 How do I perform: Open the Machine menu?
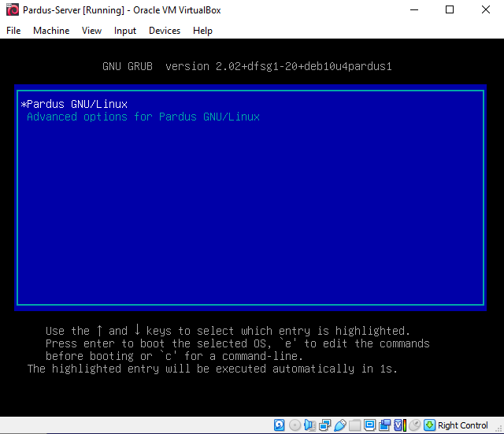click(51, 31)
